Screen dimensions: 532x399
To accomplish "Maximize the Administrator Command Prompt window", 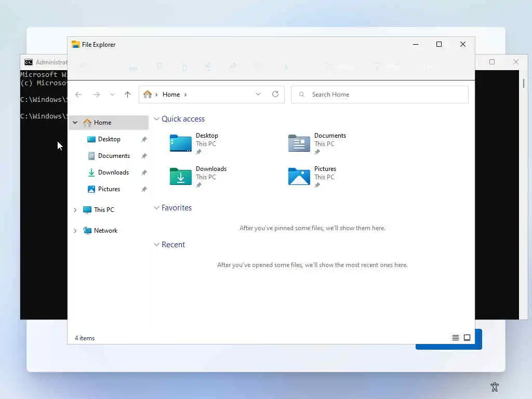I will (x=492, y=62).
